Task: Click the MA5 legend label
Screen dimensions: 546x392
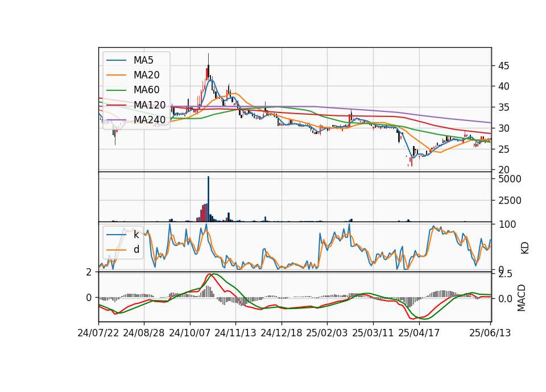Action: (x=143, y=60)
